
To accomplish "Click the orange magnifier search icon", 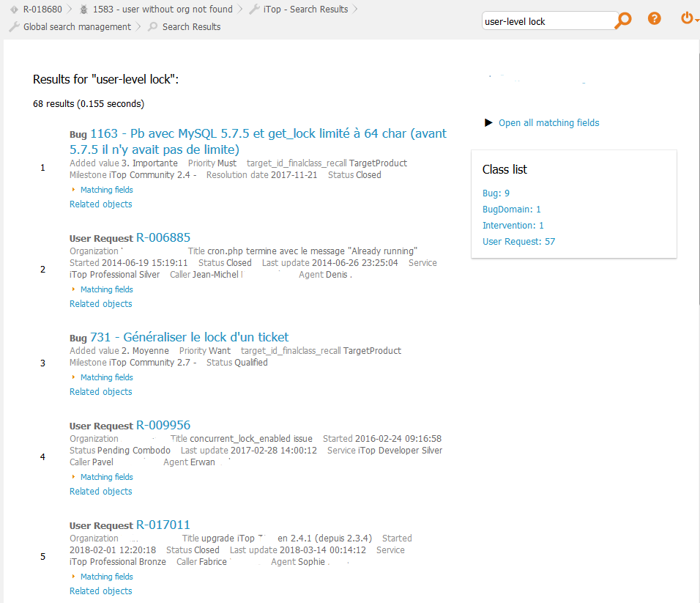I will (623, 20).
